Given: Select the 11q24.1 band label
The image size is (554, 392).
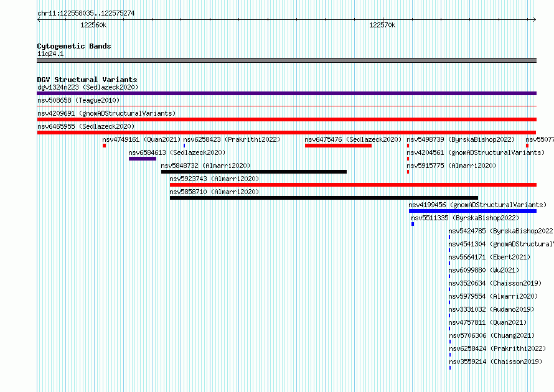Looking at the screenshot, I should 50,54.
